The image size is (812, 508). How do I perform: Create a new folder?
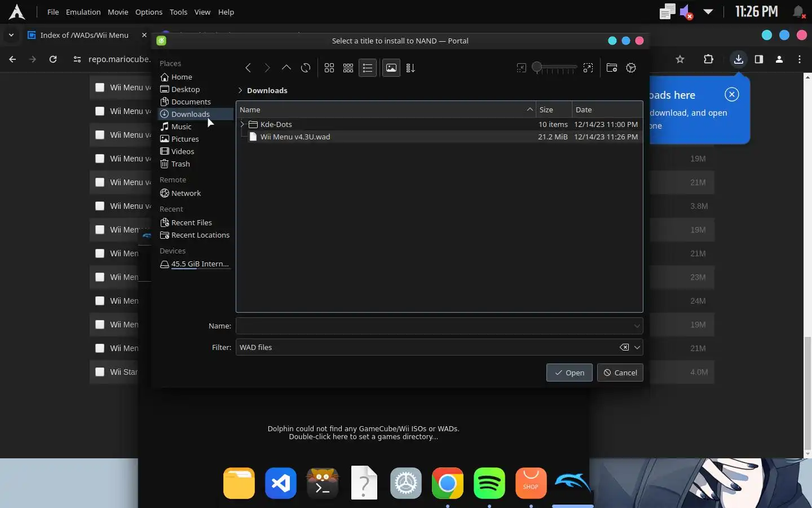pyautogui.click(x=612, y=68)
